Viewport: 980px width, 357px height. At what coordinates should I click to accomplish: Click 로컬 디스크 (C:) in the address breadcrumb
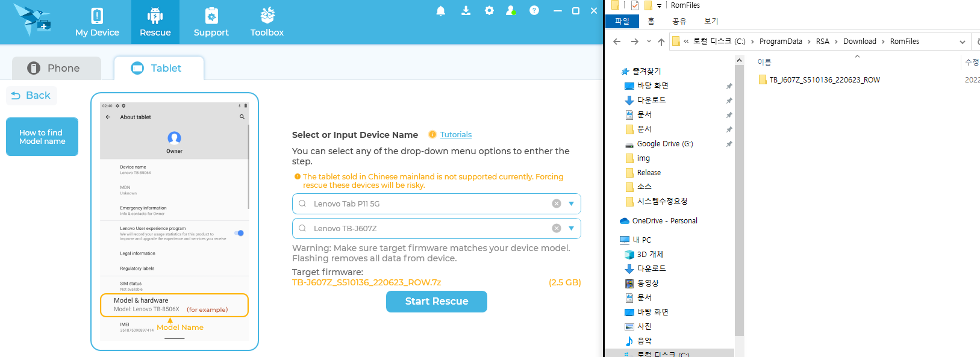[x=719, y=42]
